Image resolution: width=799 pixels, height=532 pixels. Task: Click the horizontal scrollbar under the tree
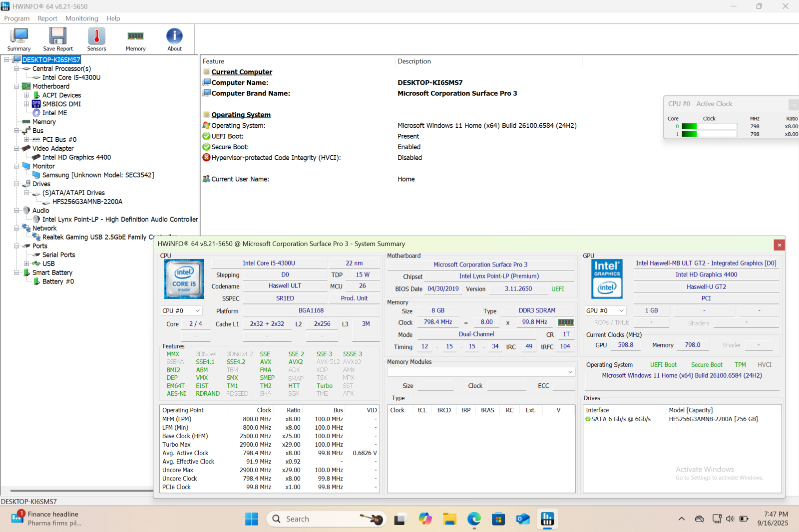[x=80, y=491]
